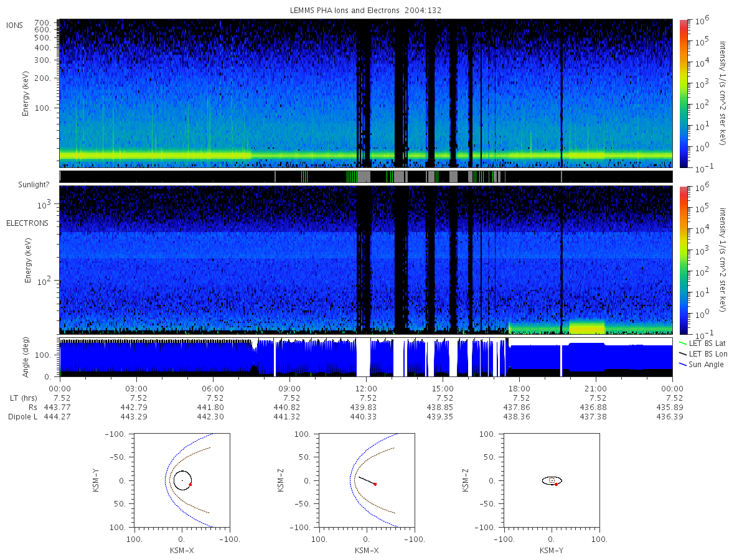
Task: Click the 06:00 time tick label
Action: [214, 388]
